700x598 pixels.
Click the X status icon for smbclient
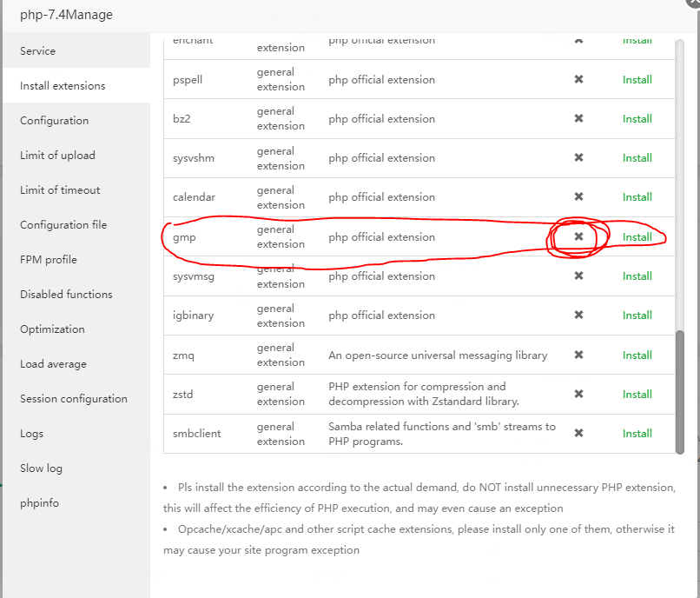click(x=578, y=433)
